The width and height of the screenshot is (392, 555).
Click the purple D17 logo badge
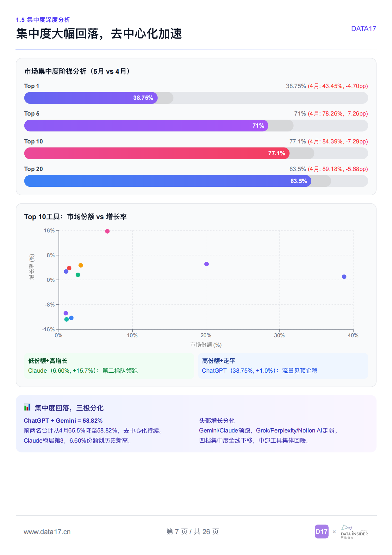pyautogui.click(x=321, y=532)
